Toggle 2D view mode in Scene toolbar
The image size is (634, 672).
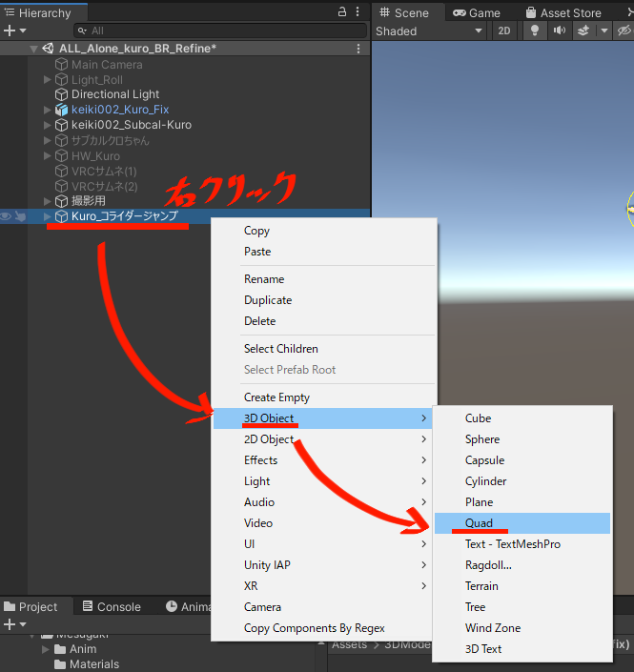[505, 31]
